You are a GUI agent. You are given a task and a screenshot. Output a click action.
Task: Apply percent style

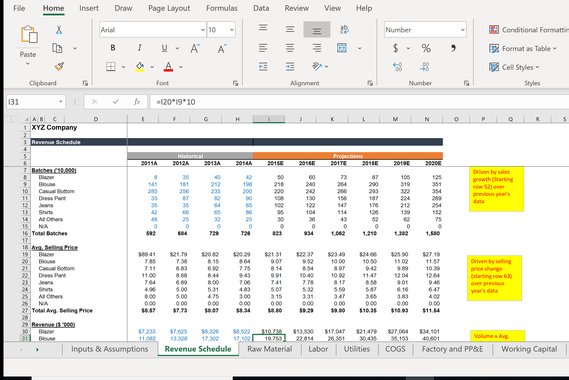pos(426,48)
